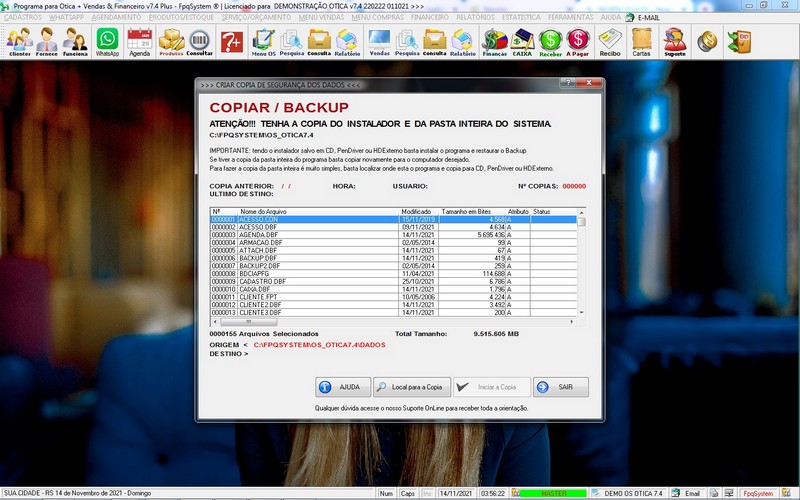Launch the WhatsApp toolbar icon
The height and width of the screenshot is (500, 800).
point(107,42)
